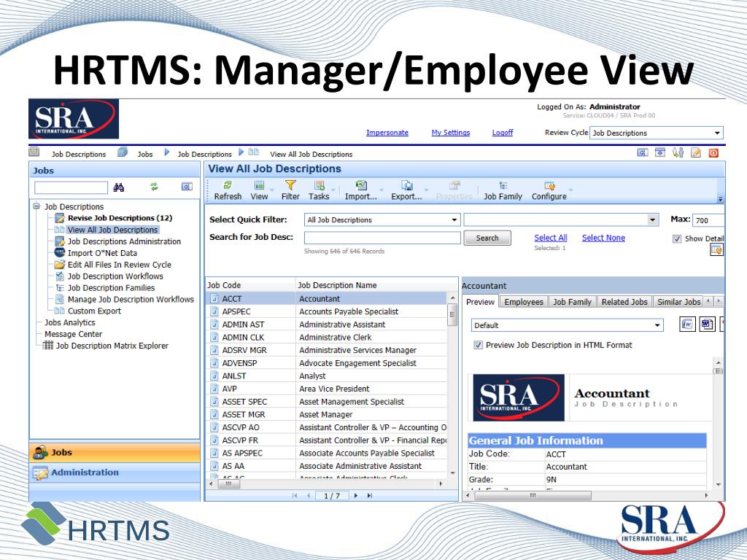Click the row icon for ACCT job code
The height and width of the screenshot is (560, 747).
[214, 299]
